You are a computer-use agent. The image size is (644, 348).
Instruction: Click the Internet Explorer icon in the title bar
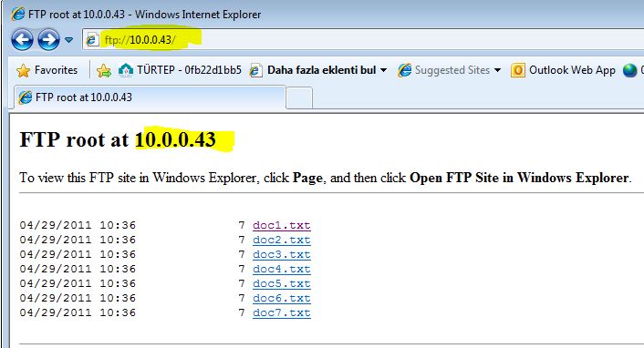[x=18, y=14]
